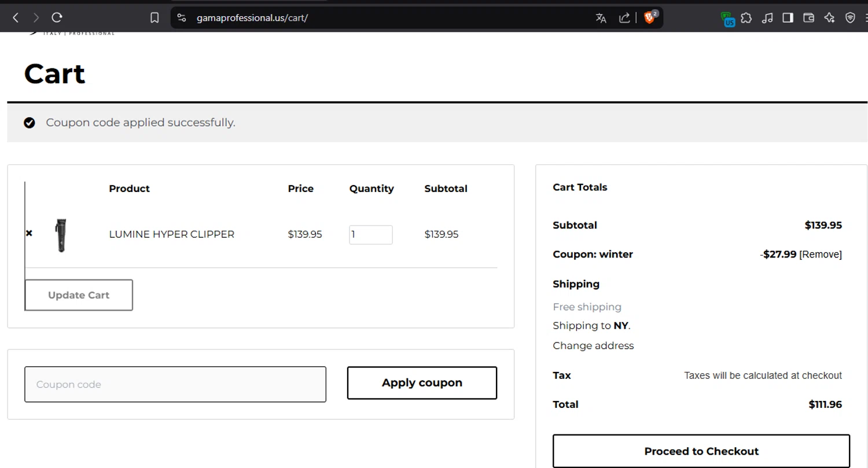
Task: Click the Price cell showing $139.95
Action: click(305, 234)
